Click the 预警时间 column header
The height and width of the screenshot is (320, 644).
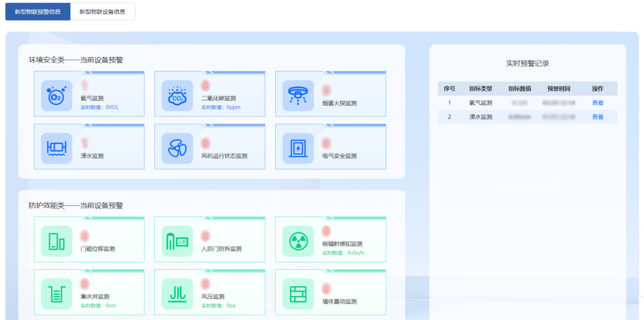point(559,89)
